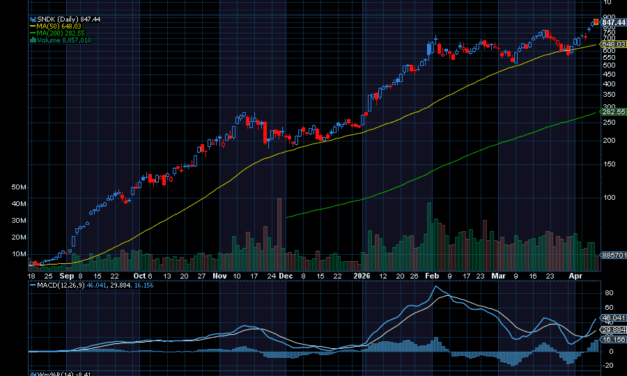Click the '30M' volume axis label
Viewport: 627px width, 376px height.
click(19, 221)
